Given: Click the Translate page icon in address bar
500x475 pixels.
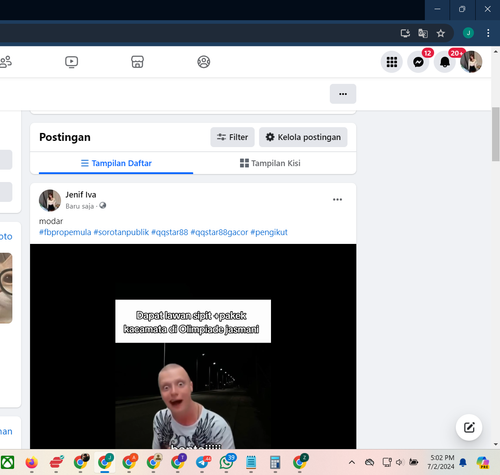Looking at the screenshot, I should 423,33.
